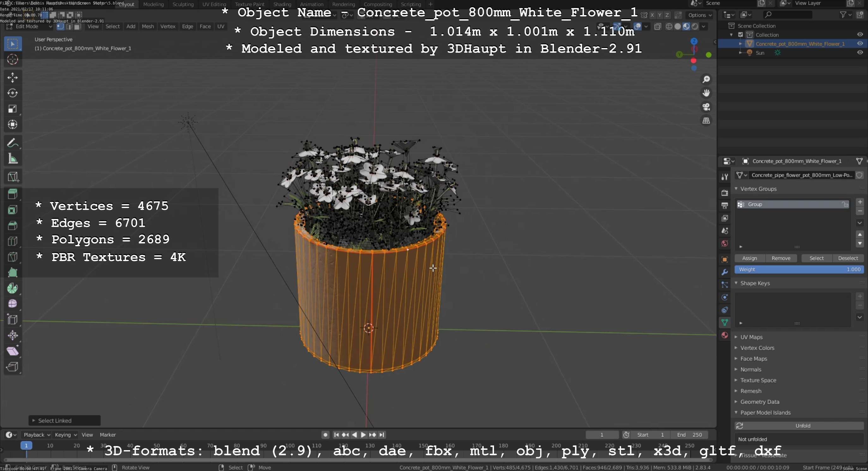Enable wireframe viewport shading
The image size is (868, 471).
click(669, 27)
